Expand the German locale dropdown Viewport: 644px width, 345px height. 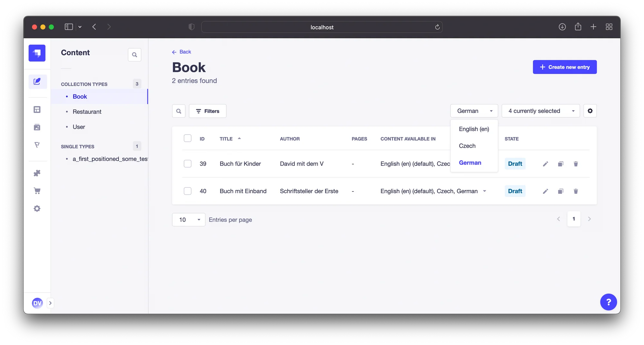pos(474,111)
